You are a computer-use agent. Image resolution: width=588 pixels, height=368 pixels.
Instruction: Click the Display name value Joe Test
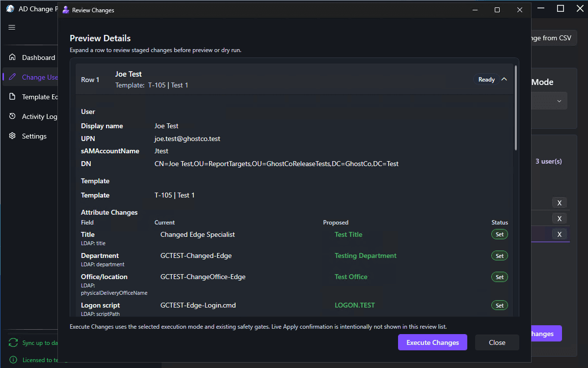point(166,126)
